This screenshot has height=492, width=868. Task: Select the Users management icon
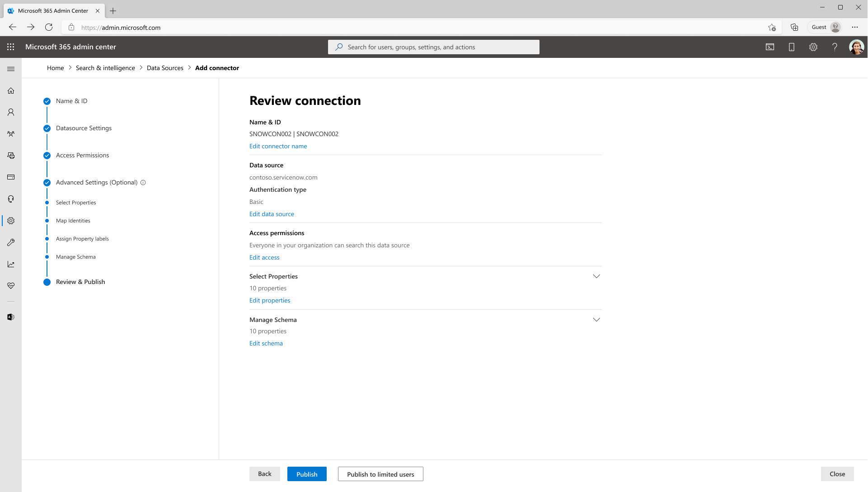point(11,112)
